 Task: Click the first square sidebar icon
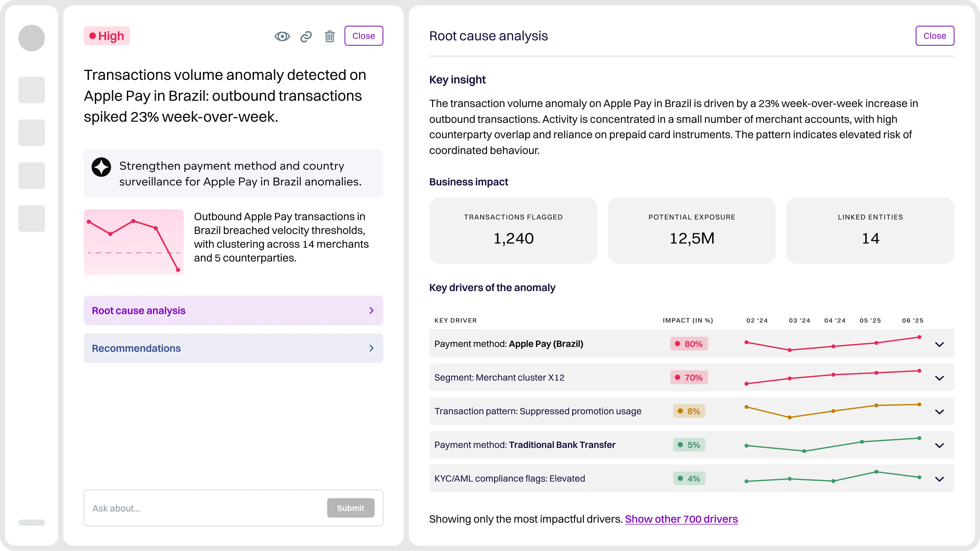32,90
